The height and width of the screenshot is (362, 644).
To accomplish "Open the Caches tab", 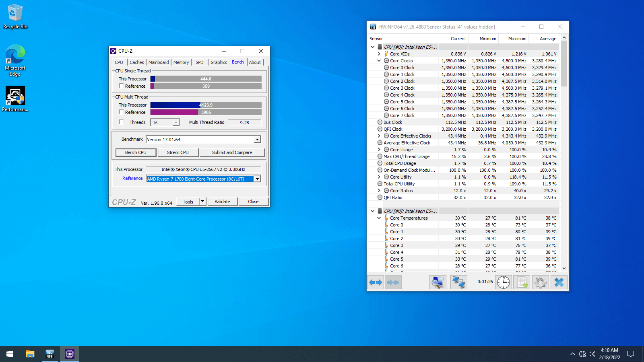I will (x=137, y=62).
